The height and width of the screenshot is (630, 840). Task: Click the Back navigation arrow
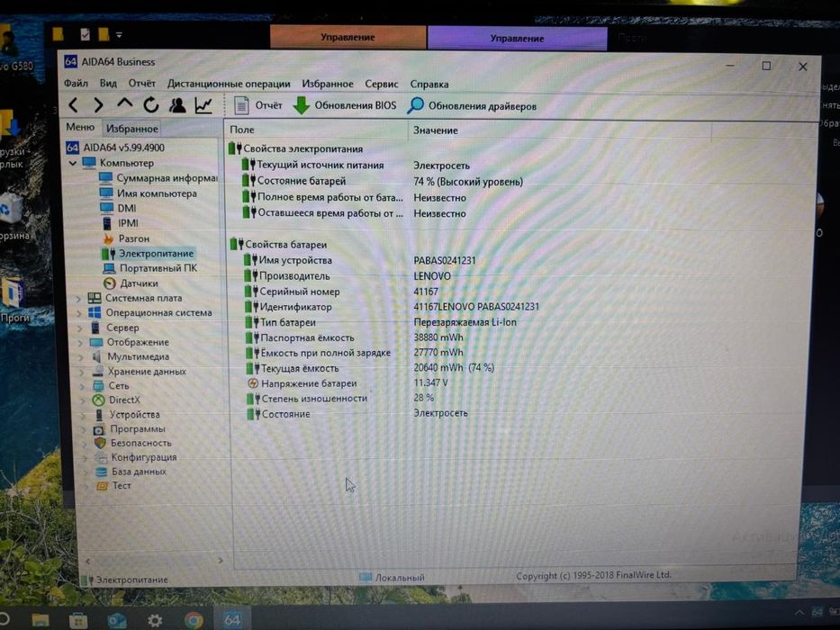pos(74,105)
